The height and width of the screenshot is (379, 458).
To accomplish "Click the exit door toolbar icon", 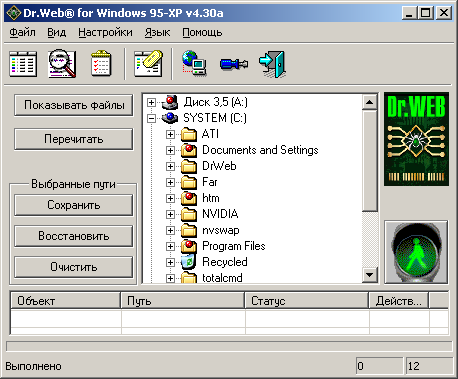I will (272, 64).
